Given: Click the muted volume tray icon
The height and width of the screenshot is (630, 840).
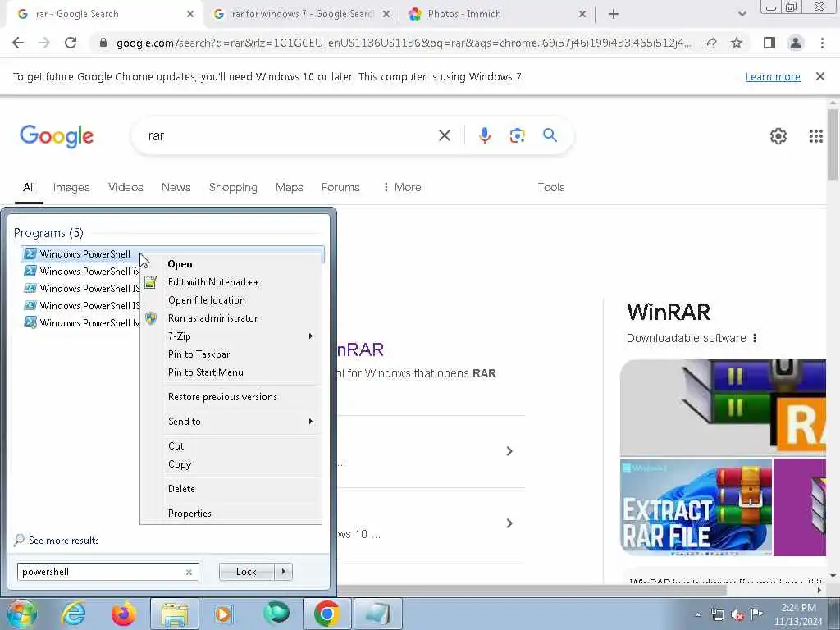Looking at the screenshot, I should [x=737, y=614].
